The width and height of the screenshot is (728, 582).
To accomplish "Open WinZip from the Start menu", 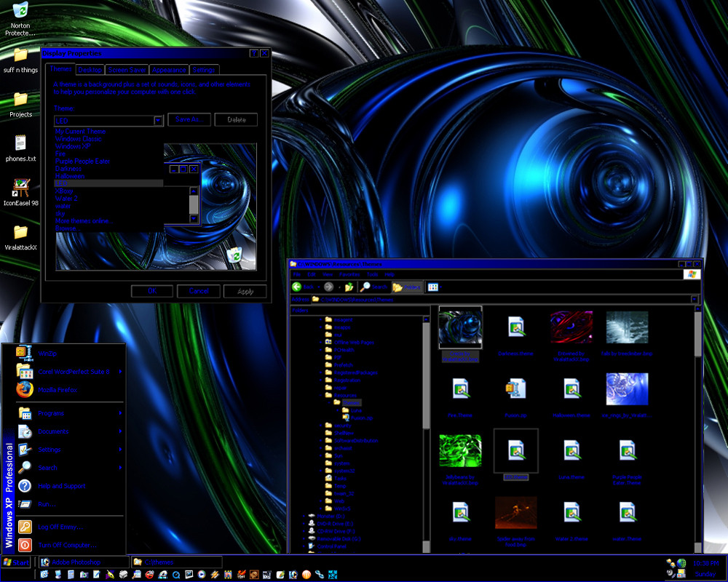I will (47, 353).
